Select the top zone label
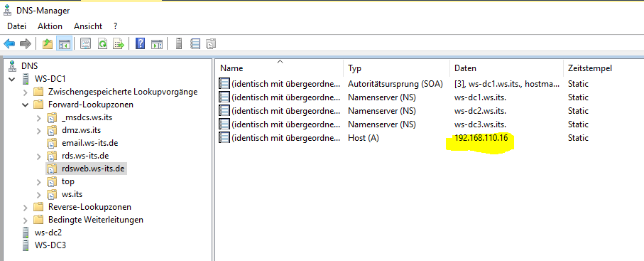Viewport: 644px width, 261px height. point(67,181)
